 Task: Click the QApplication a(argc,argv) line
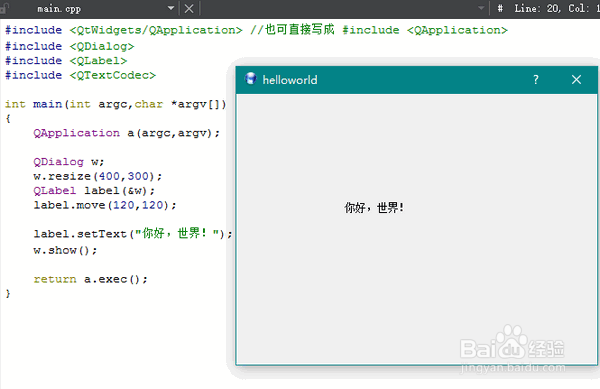pyautogui.click(x=127, y=133)
